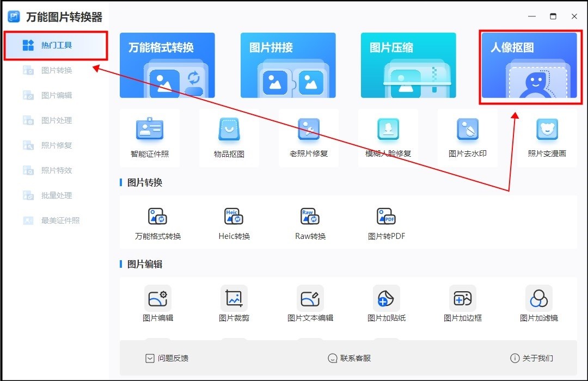588x381 pixels.
Task: Launch 图片文本编辑 text editor
Action: [309, 303]
